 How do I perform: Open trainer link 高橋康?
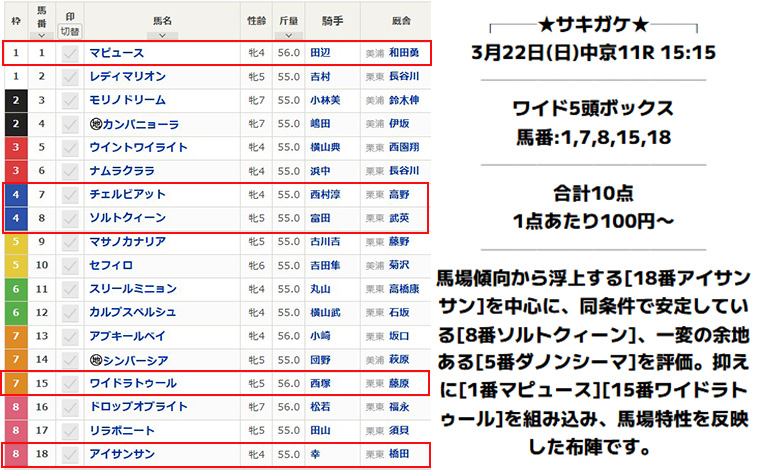404,289
